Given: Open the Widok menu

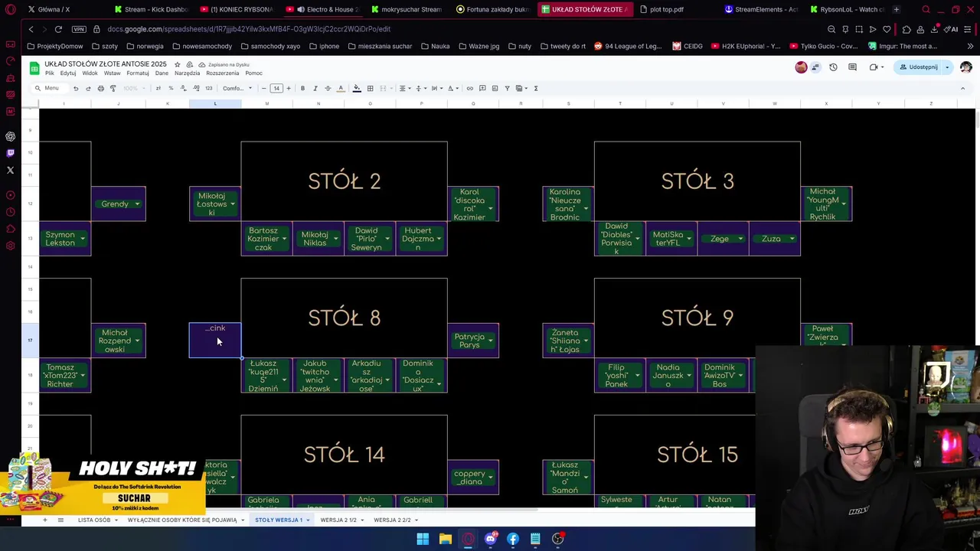Looking at the screenshot, I should tap(90, 73).
